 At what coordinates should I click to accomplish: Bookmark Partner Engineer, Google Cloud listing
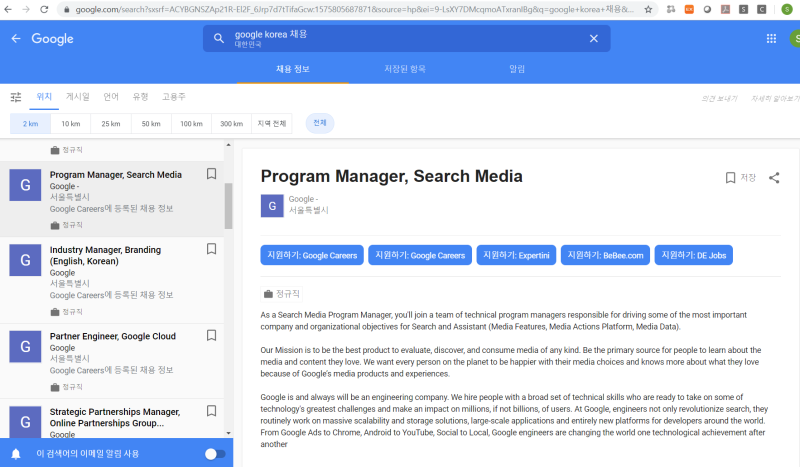click(x=211, y=335)
